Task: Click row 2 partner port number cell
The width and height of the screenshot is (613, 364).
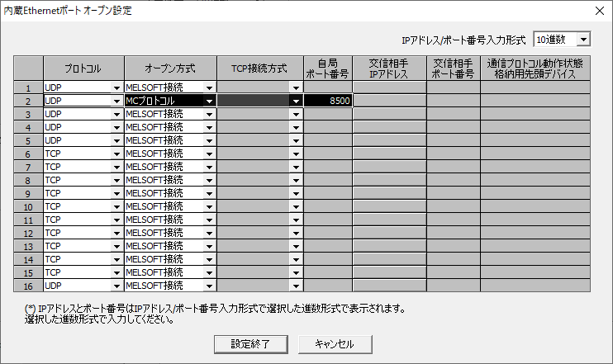Action: pyautogui.click(x=453, y=101)
